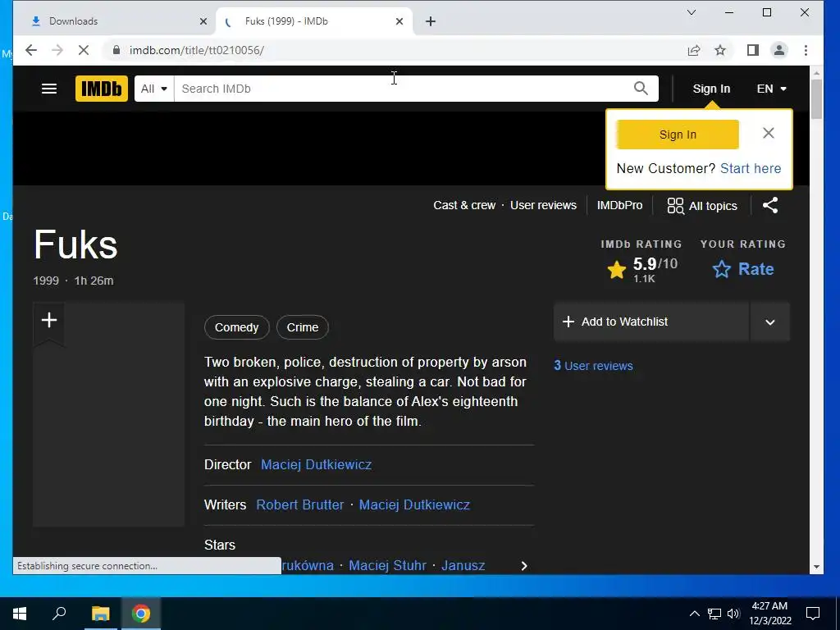Share this page from address bar
The width and height of the screenshot is (840, 630).
[694, 50]
